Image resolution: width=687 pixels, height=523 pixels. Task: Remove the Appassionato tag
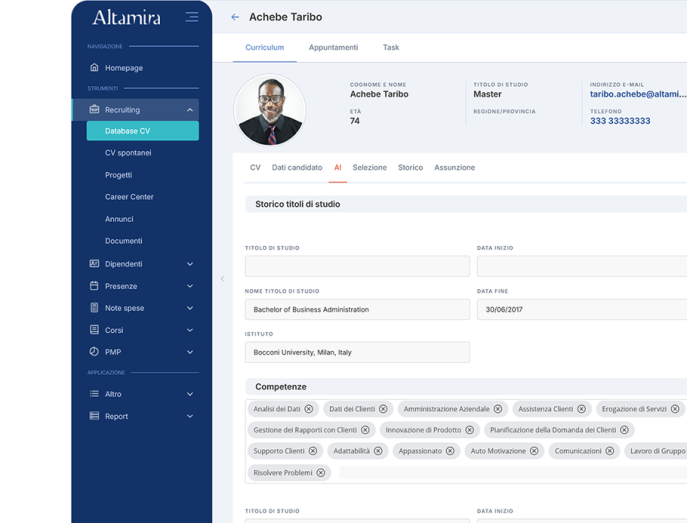450,451
